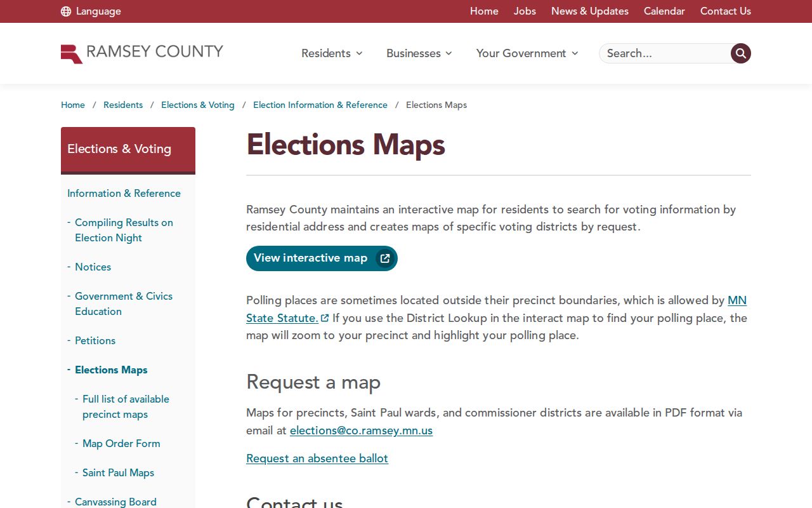Expand the Residents dropdown menu
This screenshot has height=508, width=812.
(x=332, y=53)
